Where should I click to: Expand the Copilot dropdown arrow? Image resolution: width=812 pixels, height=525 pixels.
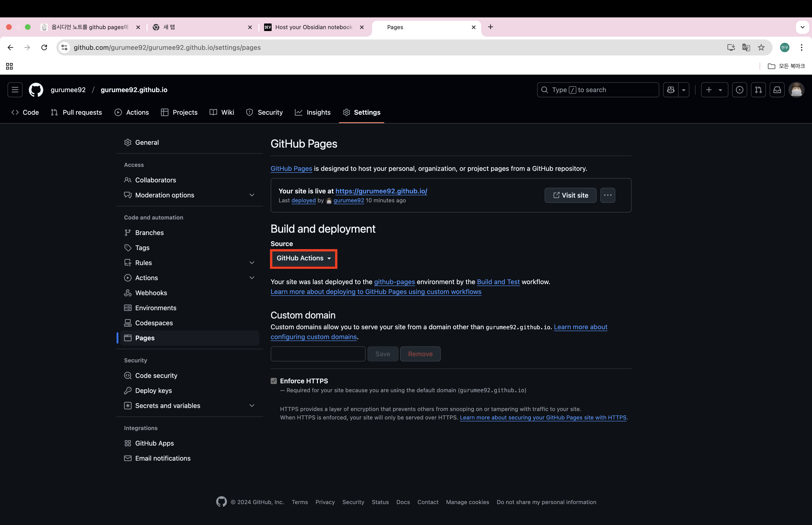tap(683, 90)
